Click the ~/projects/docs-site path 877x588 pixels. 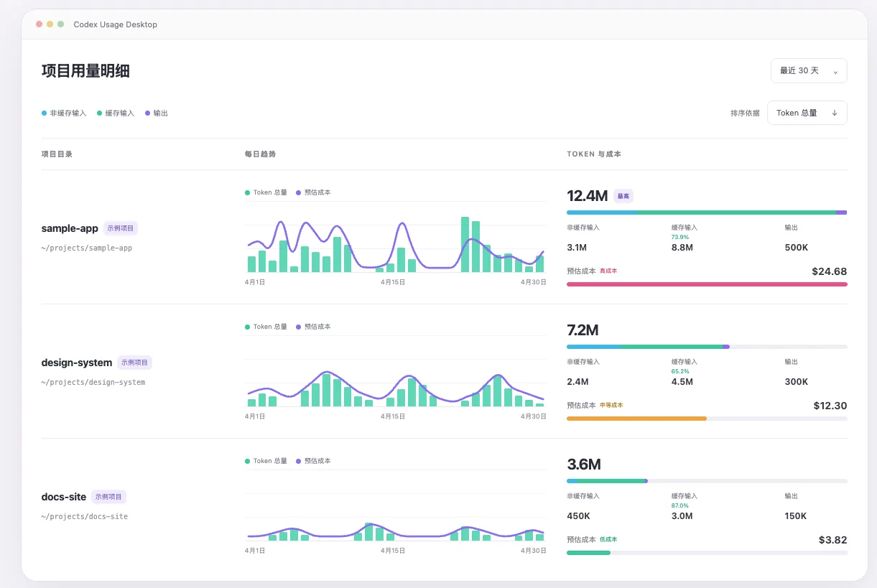tap(85, 517)
